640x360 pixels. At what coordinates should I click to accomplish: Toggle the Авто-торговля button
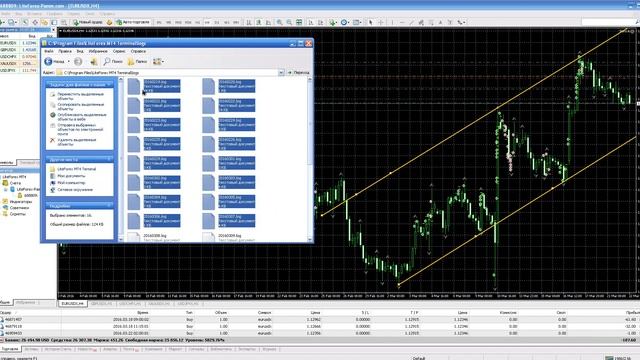point(133,22)
